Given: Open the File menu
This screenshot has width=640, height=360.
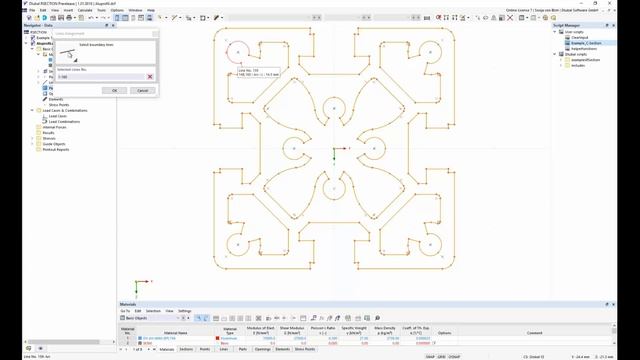Looking at the screenshot, I should [32, 10].
